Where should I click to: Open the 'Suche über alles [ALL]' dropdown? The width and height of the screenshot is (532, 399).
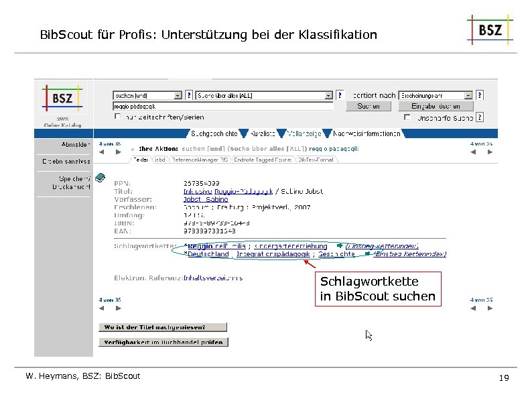[x=264, y=96]
